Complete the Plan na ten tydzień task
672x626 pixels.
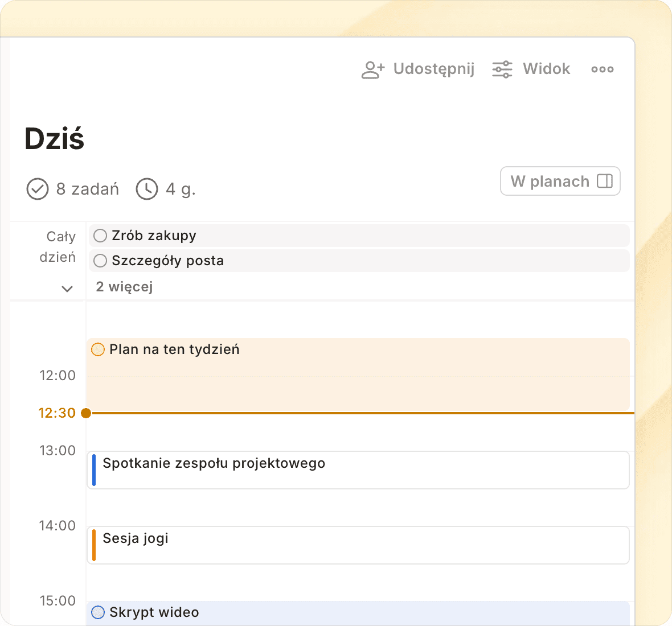click(x=98, y=349)
